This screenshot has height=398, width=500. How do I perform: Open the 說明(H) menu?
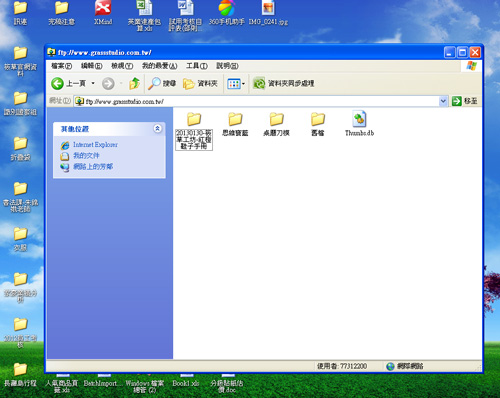[x=227, y=66]
